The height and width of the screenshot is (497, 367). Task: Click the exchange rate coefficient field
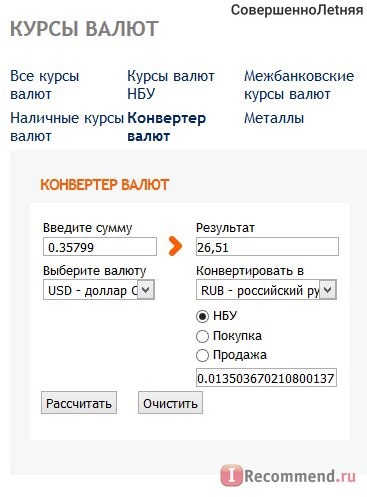click(x=266, y=378)
